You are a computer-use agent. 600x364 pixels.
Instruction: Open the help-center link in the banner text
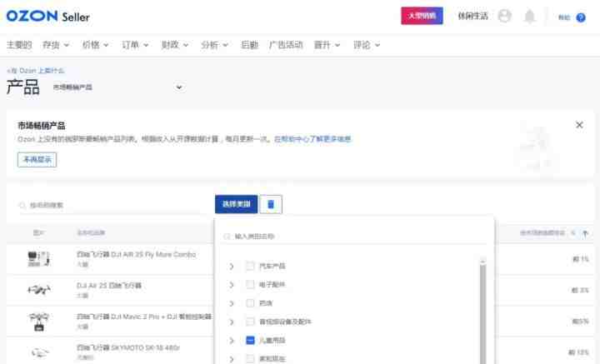pos(312,139)
